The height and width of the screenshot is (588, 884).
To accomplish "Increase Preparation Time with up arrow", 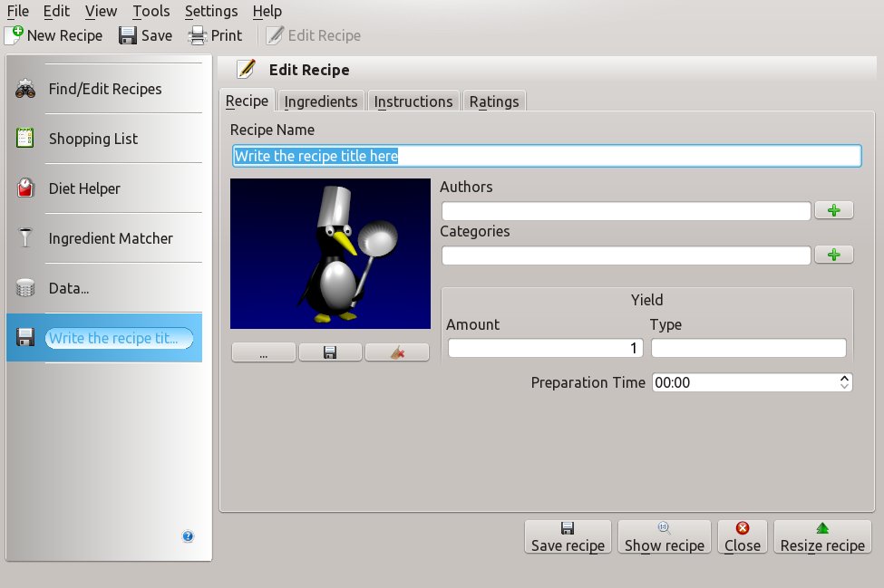I will [x=844, y=378].
